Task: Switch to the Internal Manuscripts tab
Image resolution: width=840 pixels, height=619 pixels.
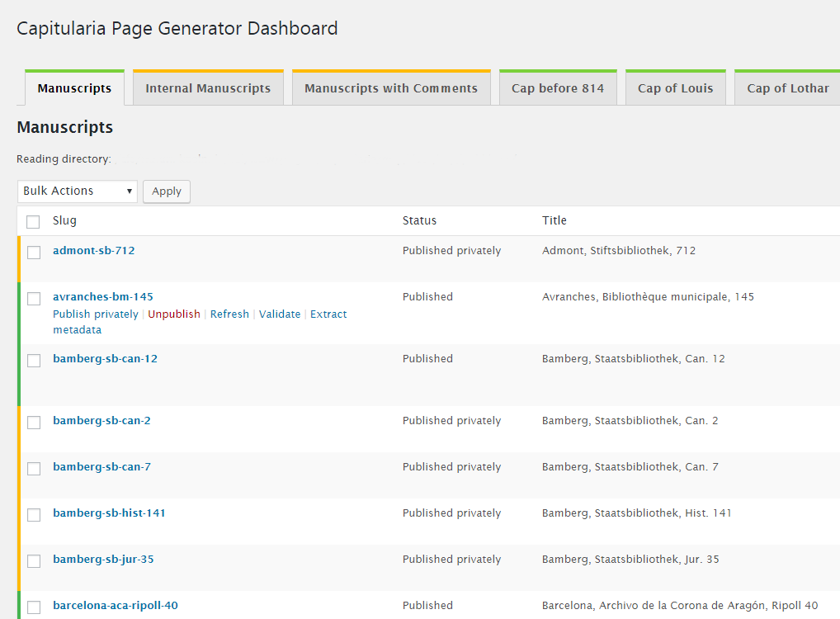Action: pos(208,88)
